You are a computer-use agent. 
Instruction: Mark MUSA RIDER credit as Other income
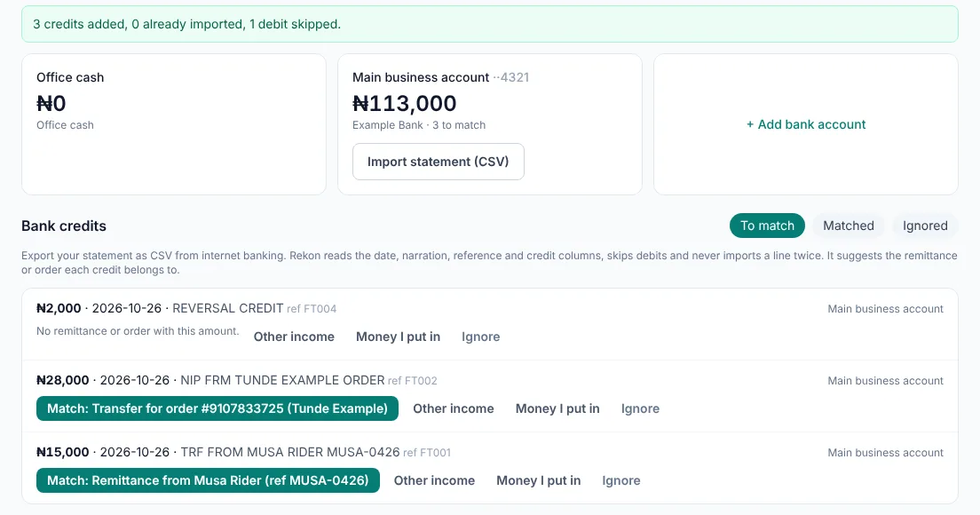434,480
